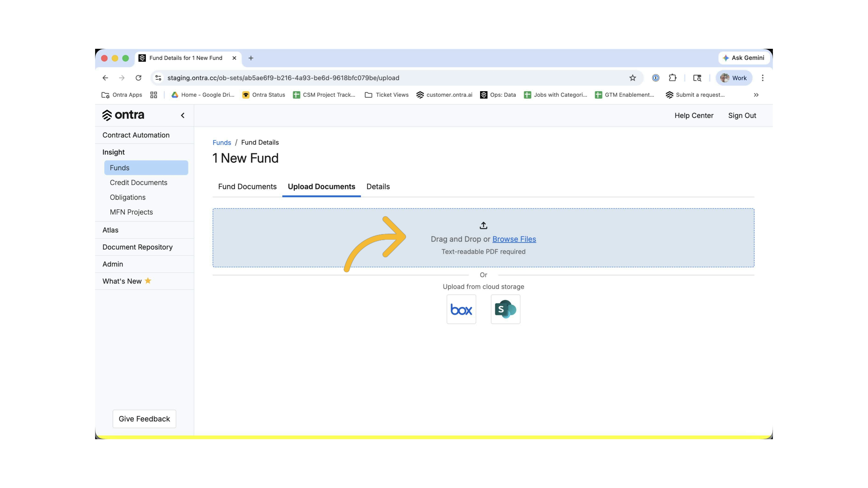Image resolution: width=868 pixels, height=488 pixels.
Task: Open the Ontra Status bookmark
Action: point(264,95)
